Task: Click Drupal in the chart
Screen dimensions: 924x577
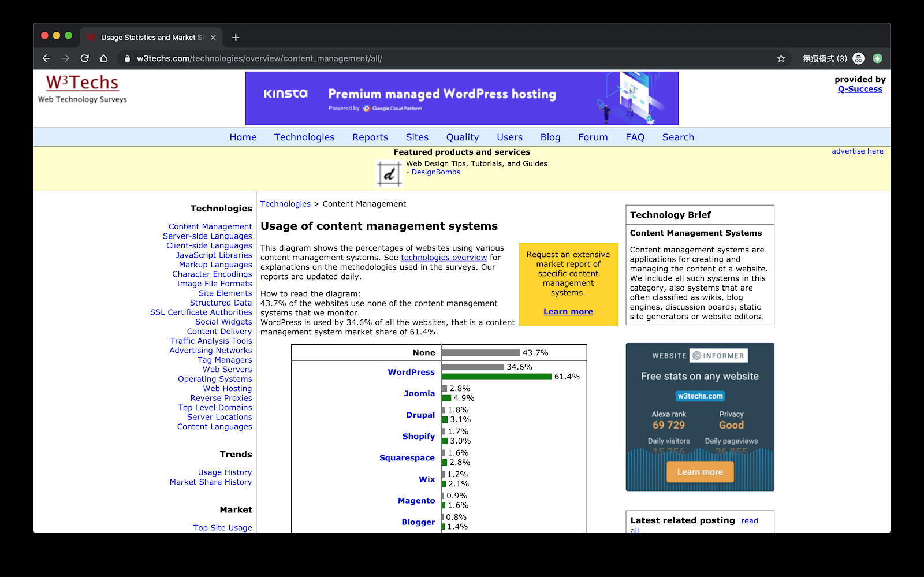Action: (420, 415)
